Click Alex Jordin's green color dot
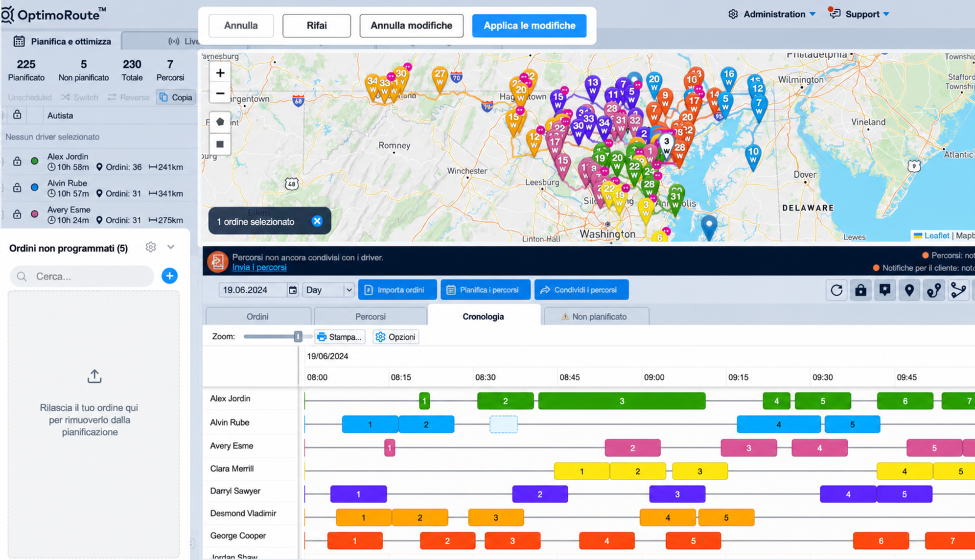Viewport: 975px width, 560px height. [34, 161]
